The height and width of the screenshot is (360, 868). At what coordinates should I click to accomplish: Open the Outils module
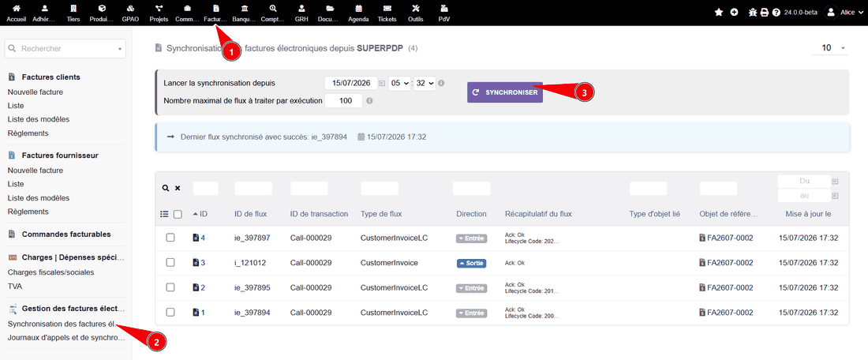click(x=416, y=13)
